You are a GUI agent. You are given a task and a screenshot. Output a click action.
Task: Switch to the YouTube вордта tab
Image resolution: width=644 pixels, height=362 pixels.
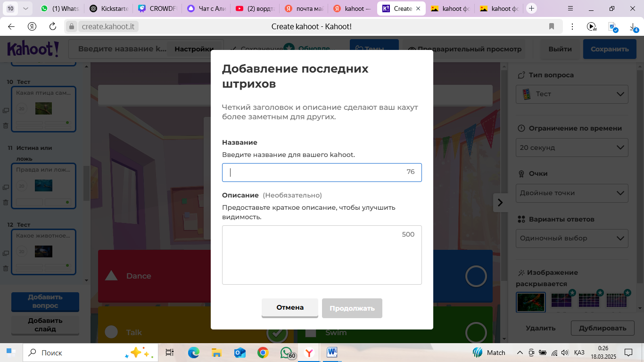pyautogui.click(x=255, y=8)
